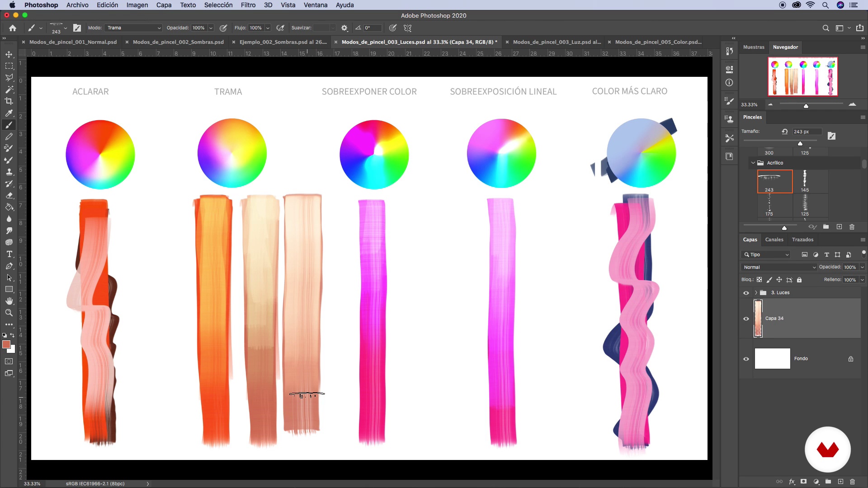
Task: Click the Home button in options bar
Action: click(13, 28)
